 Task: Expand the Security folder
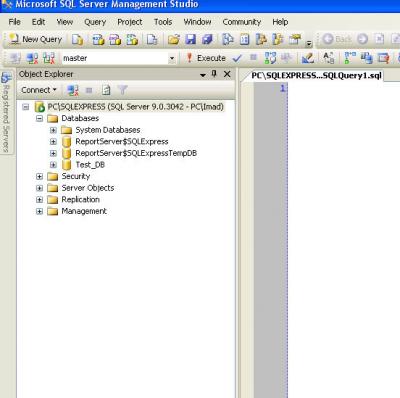[x=39, y=176]
